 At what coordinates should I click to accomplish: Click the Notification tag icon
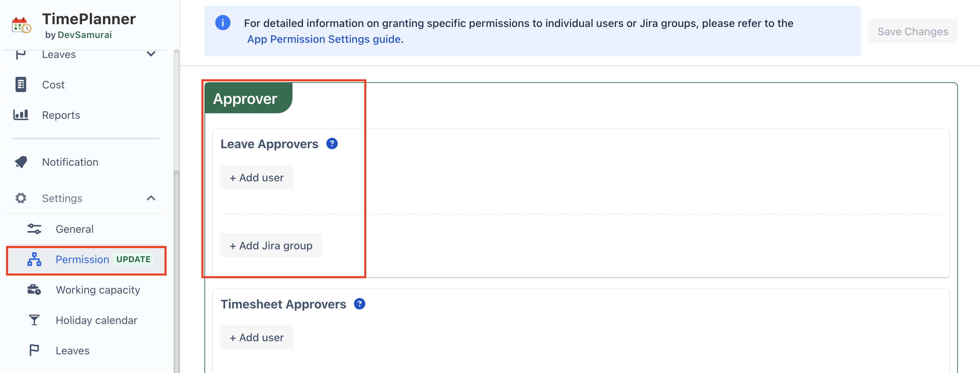tap(21, 162)
